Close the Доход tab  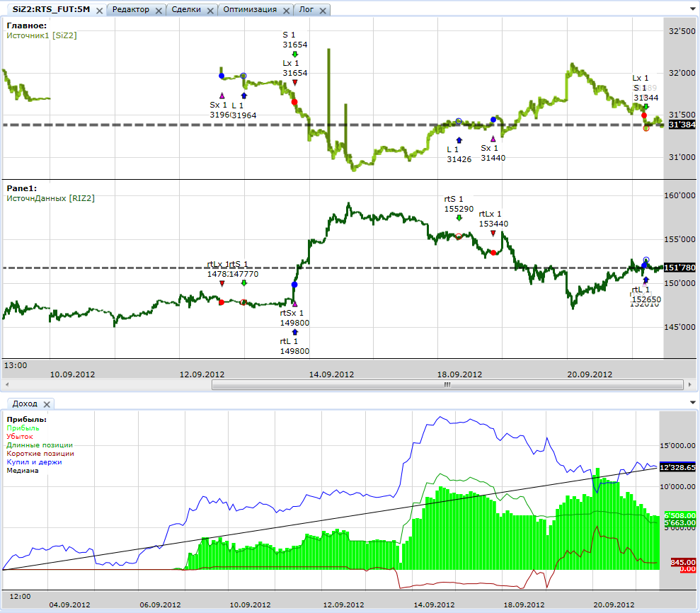coord(47,404)
